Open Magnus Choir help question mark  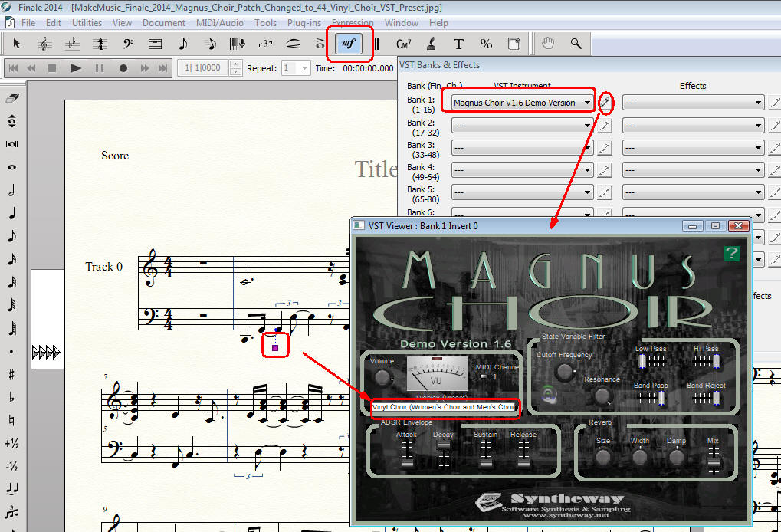(731, 254)
